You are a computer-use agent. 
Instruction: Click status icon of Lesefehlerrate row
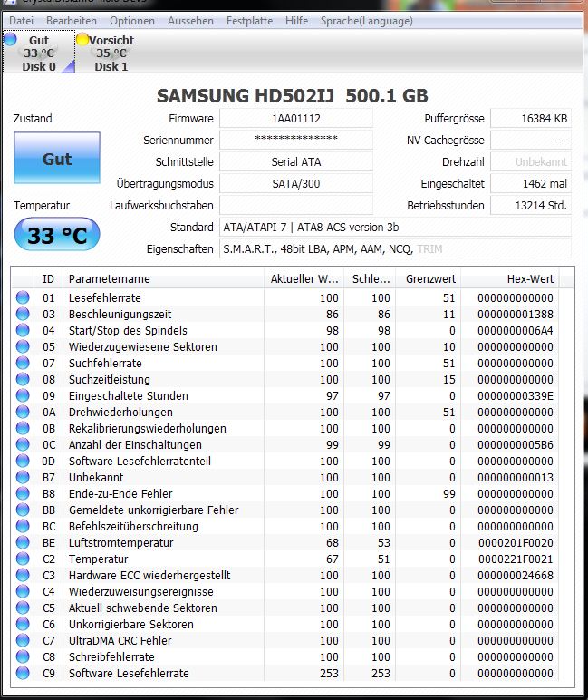(23, 297)
